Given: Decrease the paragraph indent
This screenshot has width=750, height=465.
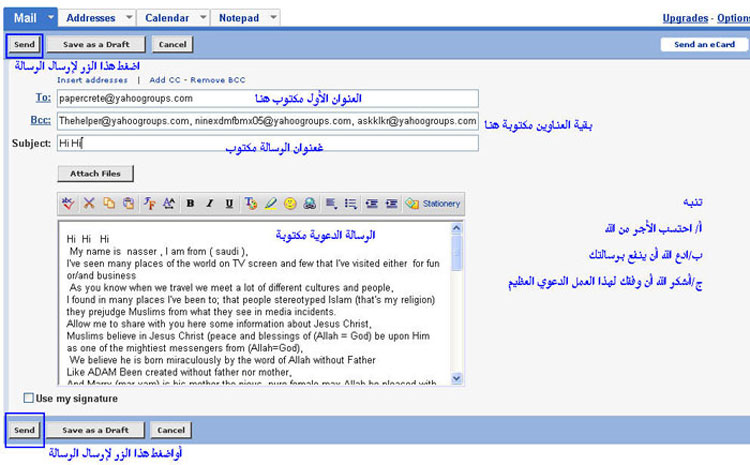Looking at the screenshot, I should (372, 204).
